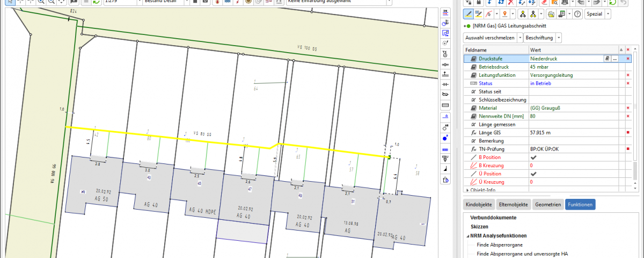Expand the Objekt-Info section
Image resolution: width=644 pixels, height=258 pixels.
[467, 190]
